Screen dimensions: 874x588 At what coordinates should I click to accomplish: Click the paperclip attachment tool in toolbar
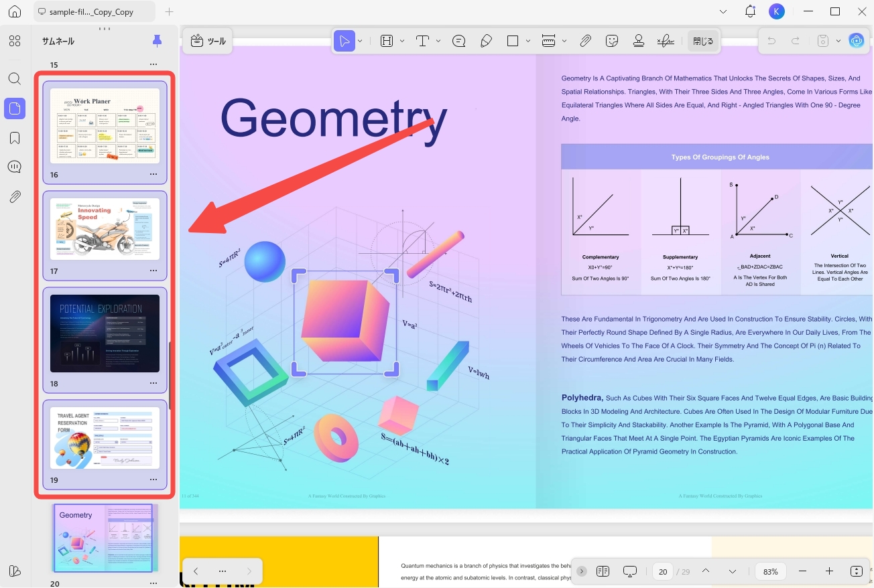coord(585,42)
